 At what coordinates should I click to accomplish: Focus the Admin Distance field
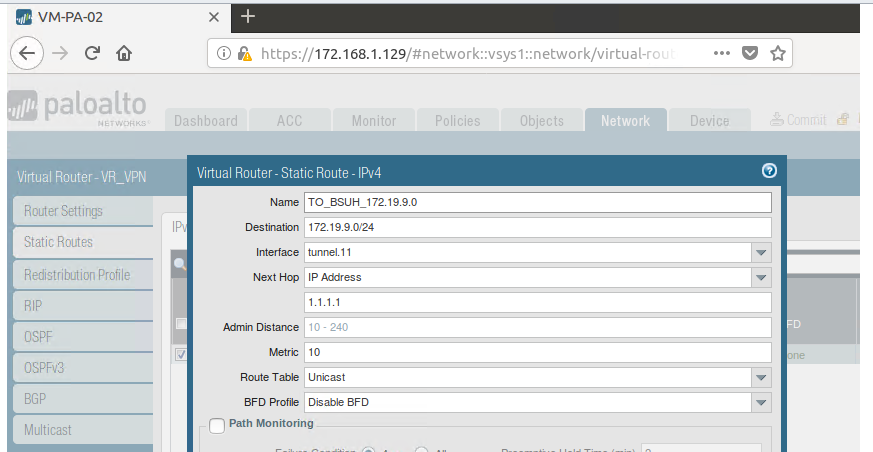(x=538, y=327)
